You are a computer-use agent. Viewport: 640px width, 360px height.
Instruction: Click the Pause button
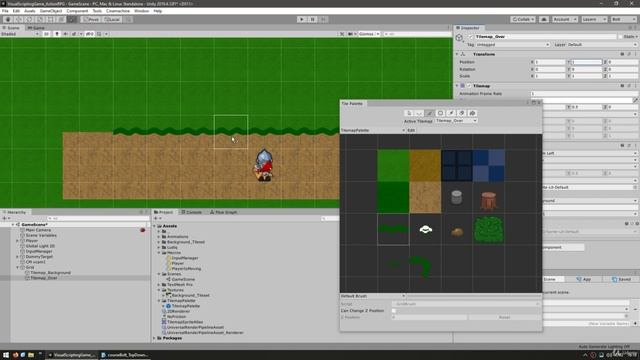coord(313,19)
